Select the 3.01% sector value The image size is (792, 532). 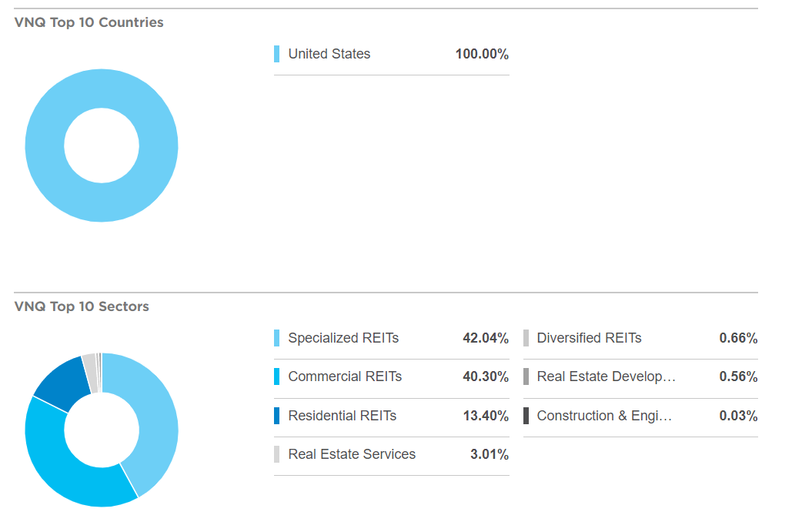[x=489, y=454]
